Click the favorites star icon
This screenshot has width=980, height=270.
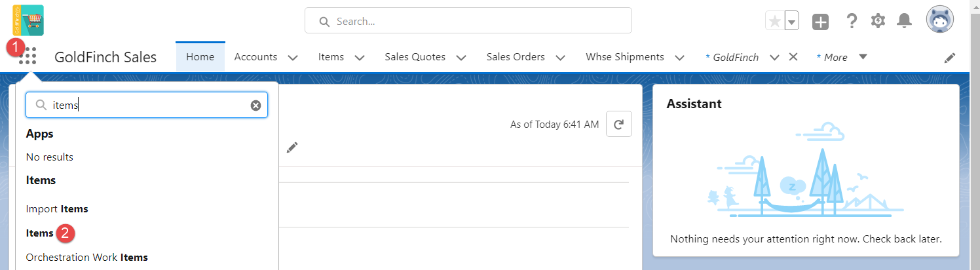(775, 21)
